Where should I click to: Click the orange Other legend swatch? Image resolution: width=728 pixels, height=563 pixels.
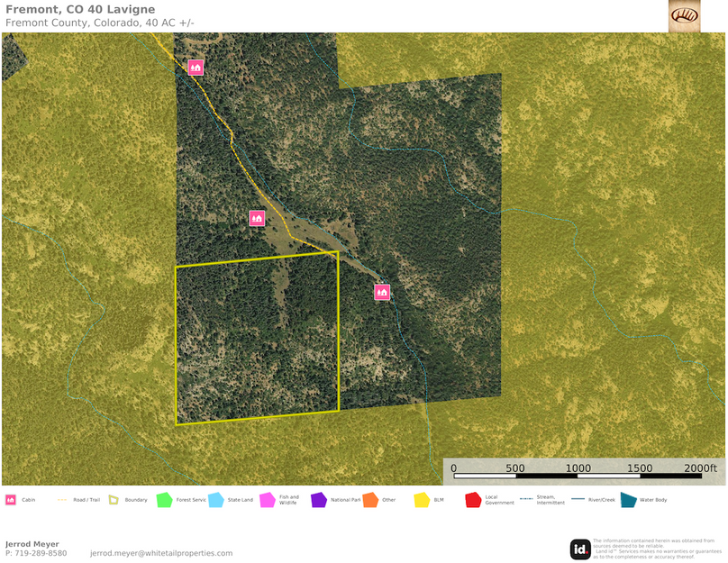click(x=369, y=499)
